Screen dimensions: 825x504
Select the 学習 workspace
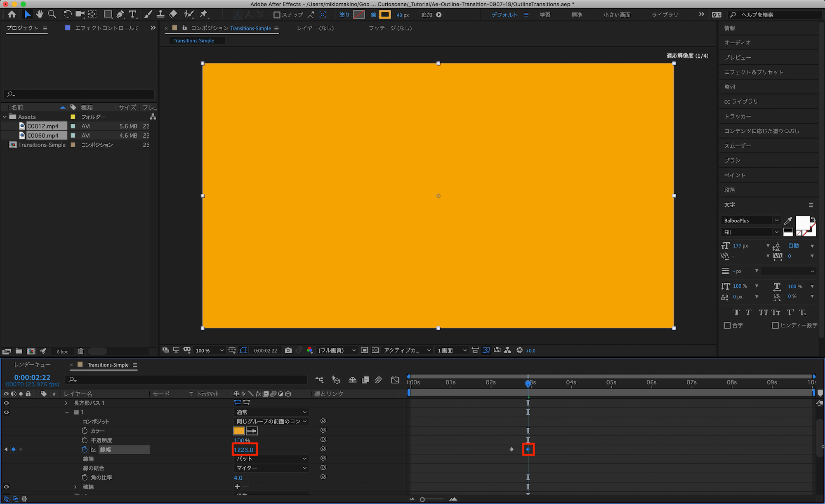(x=545, y=15)
